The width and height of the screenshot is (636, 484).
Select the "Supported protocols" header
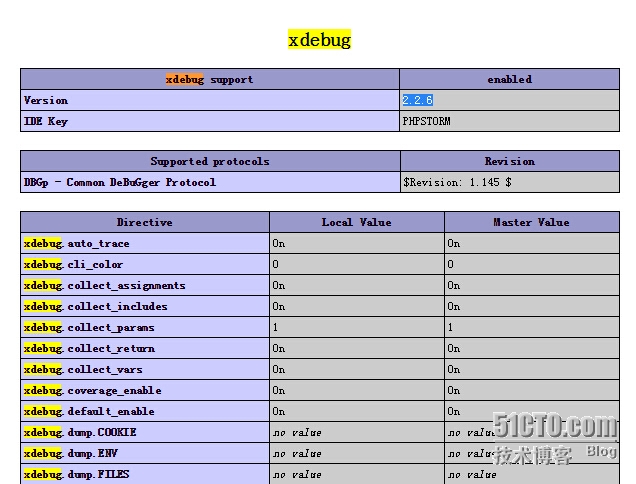coord(210,161)
